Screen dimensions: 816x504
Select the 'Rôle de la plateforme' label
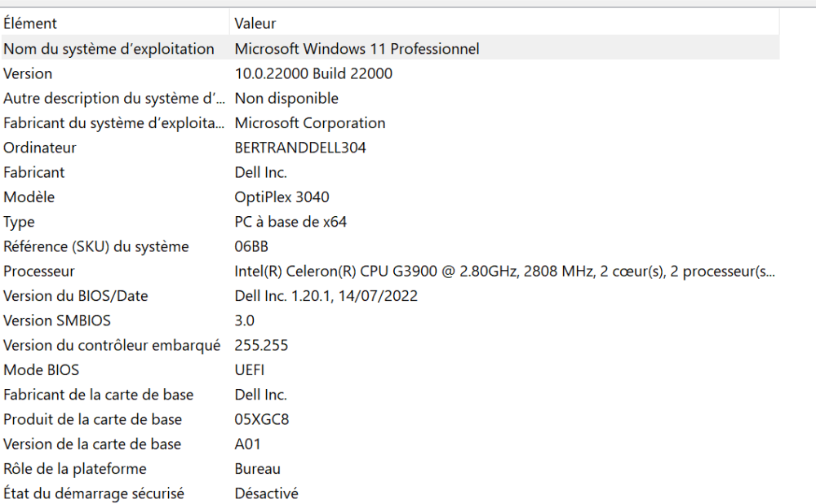coord(75,469)
